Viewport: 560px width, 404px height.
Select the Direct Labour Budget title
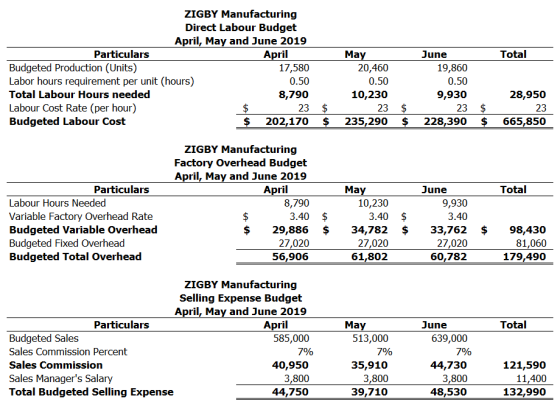tap(241, 28)
